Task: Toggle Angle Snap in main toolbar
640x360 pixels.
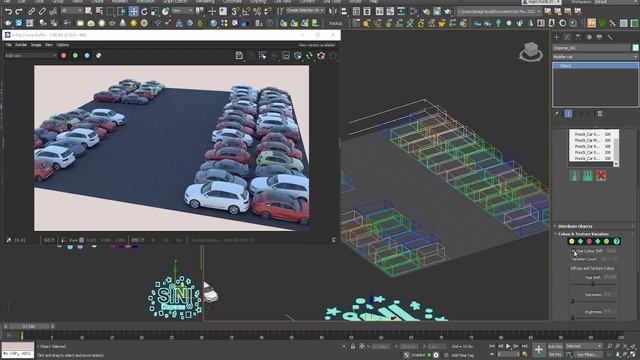Action: 246,11
